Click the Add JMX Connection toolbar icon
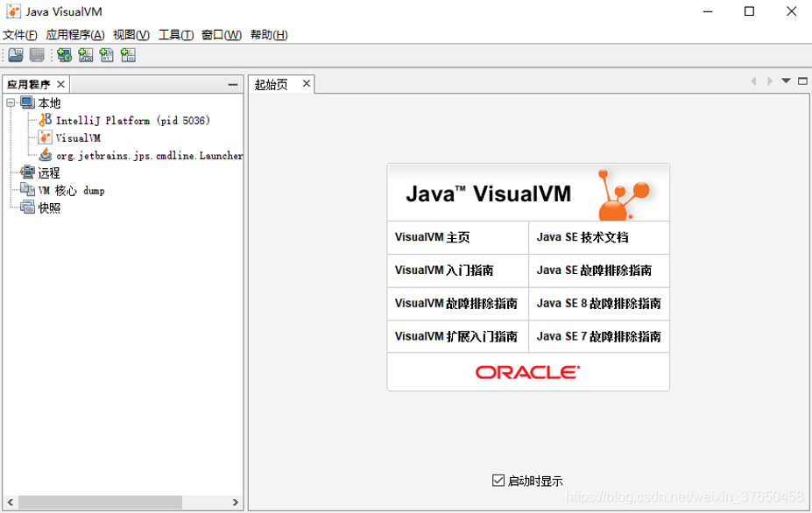812x513 pixels. 86,55
